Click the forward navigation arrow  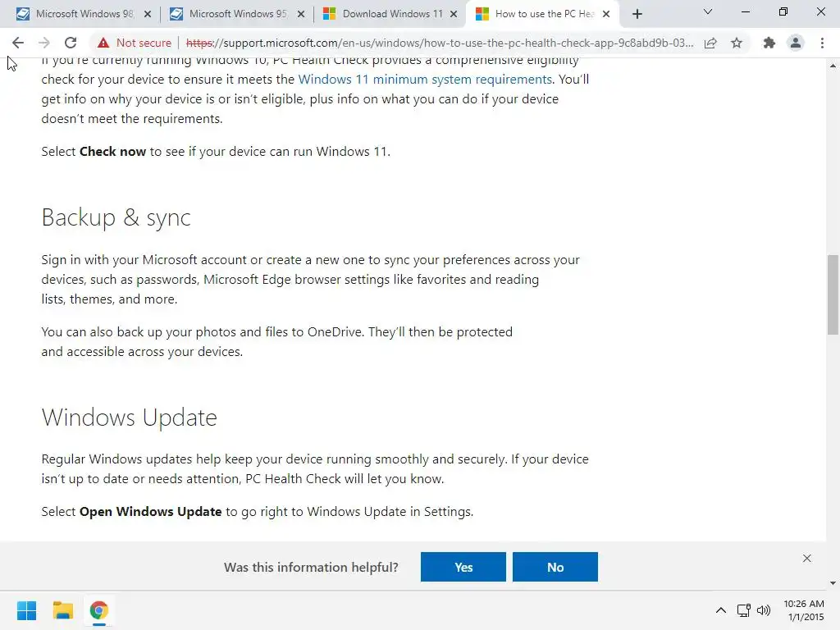click(x=44, y=43)
